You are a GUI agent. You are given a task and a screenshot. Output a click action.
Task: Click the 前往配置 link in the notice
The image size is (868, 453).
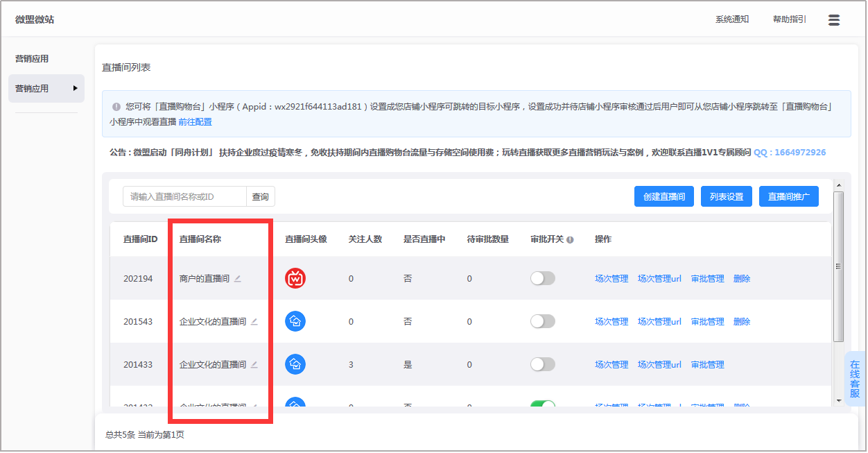(x=195, y=122)
